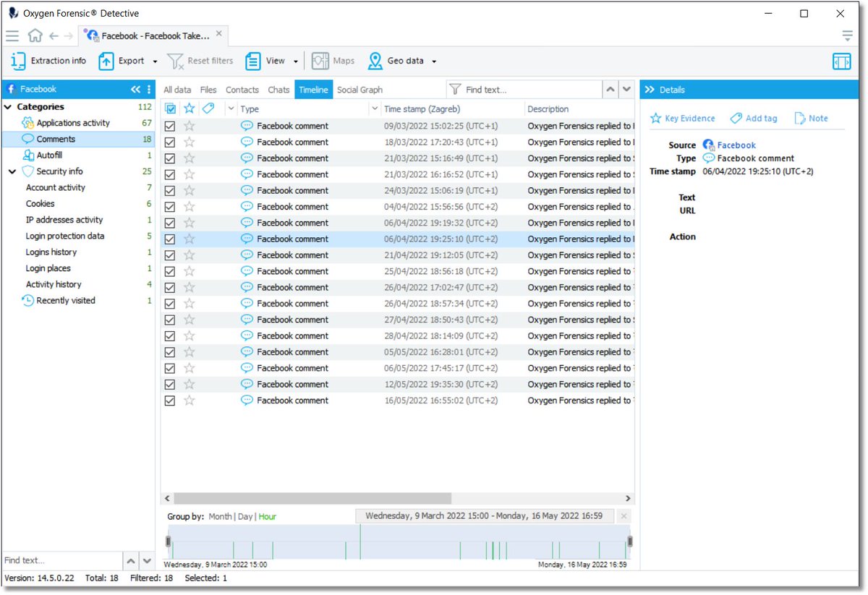Click the tag column header icon
The height and width of the screenshot is (595, 868).
pos(208,108)
